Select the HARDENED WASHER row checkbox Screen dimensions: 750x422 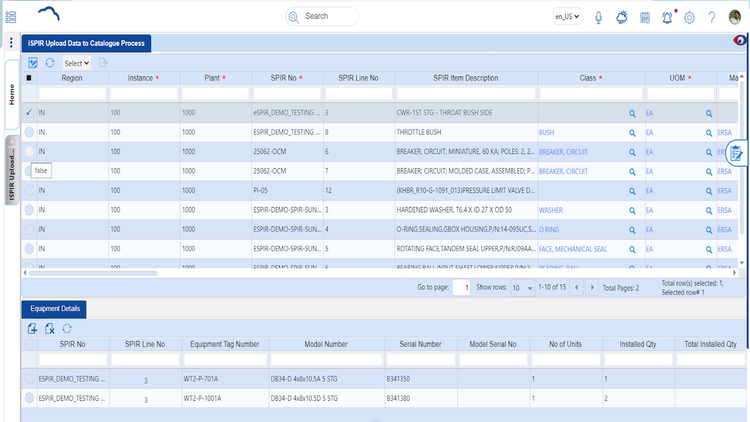(29, 210)
